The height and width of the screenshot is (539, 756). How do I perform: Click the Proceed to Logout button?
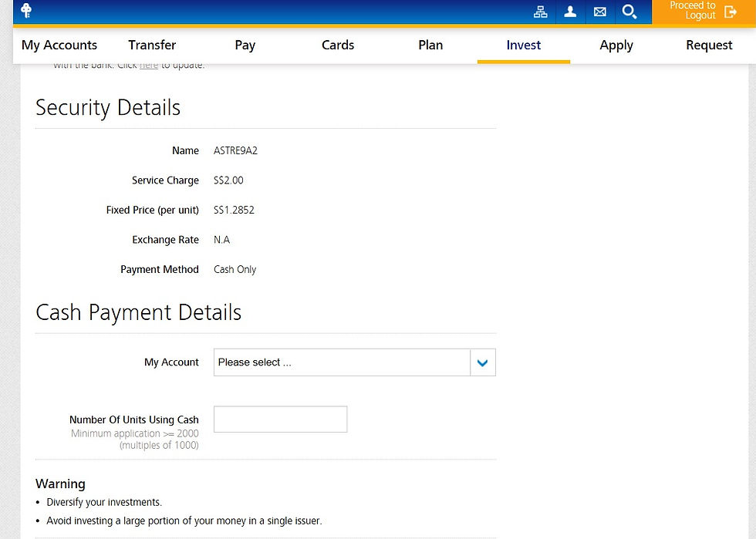704,12
